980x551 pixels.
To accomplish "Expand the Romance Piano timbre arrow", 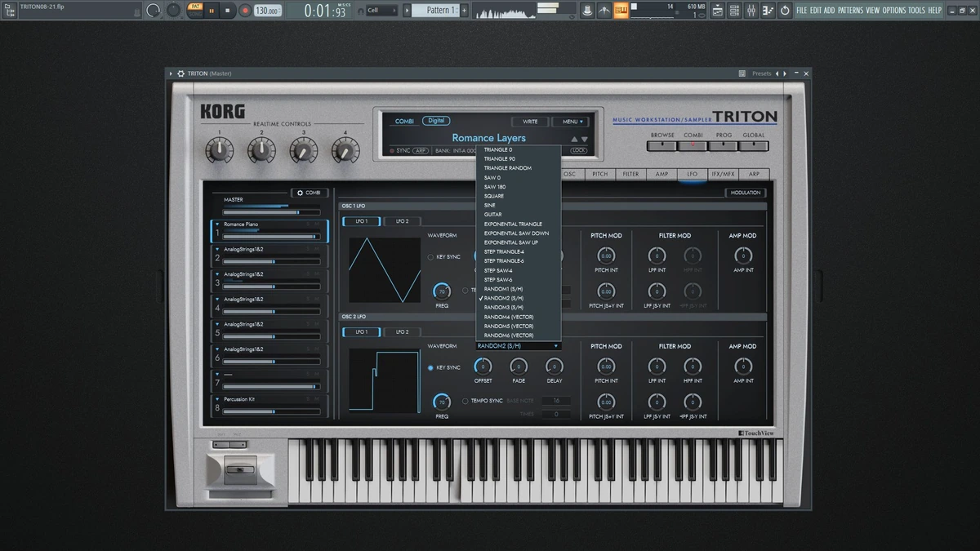I will coord(217,224).
